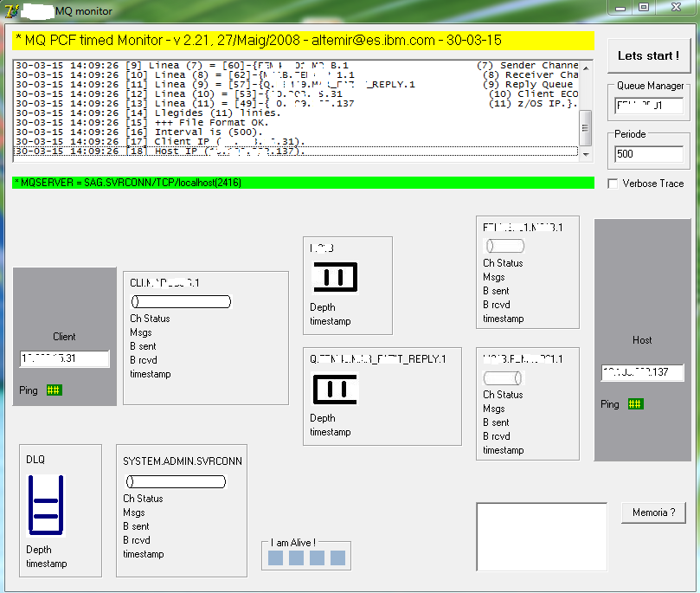
Task: Enable the Verbose Trace checkbox
Action: (x=613, y=184)
